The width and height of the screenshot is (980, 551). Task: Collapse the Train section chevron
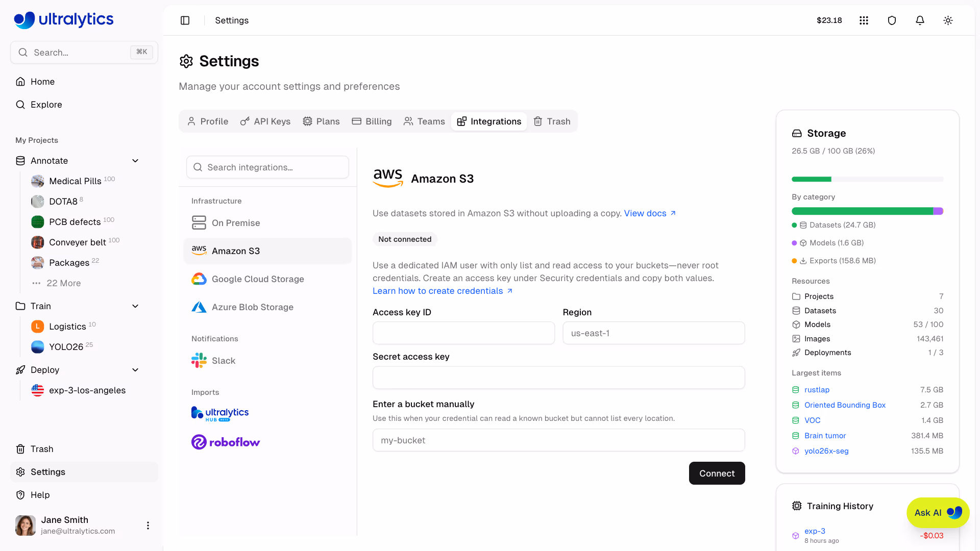click(135, 306)
